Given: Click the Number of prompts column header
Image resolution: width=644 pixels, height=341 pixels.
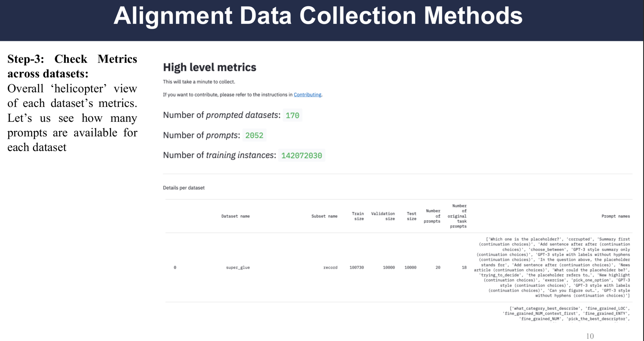Looking at the screenshot, I should 432,216.
